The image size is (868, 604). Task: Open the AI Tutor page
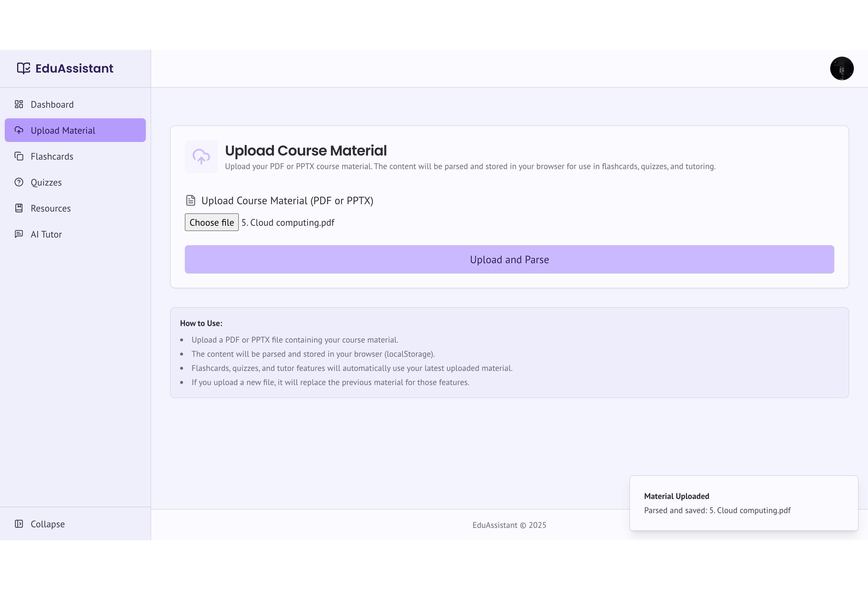[x=46, y=235]
